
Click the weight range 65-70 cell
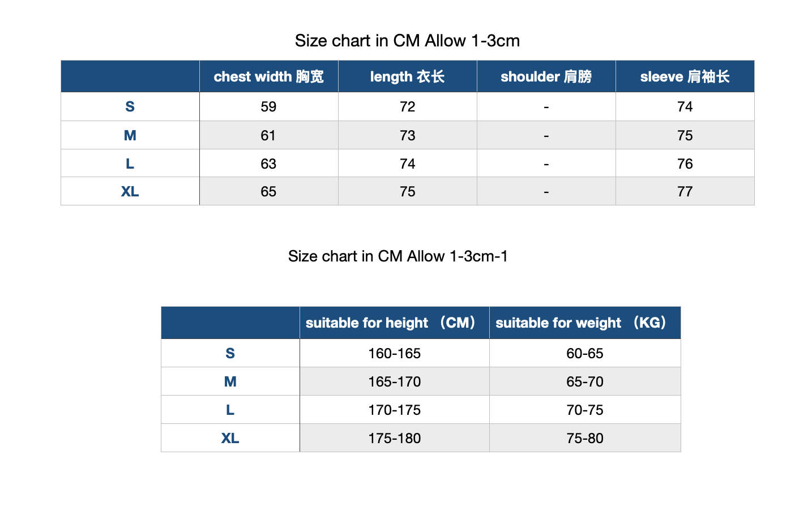coord(585,381)
